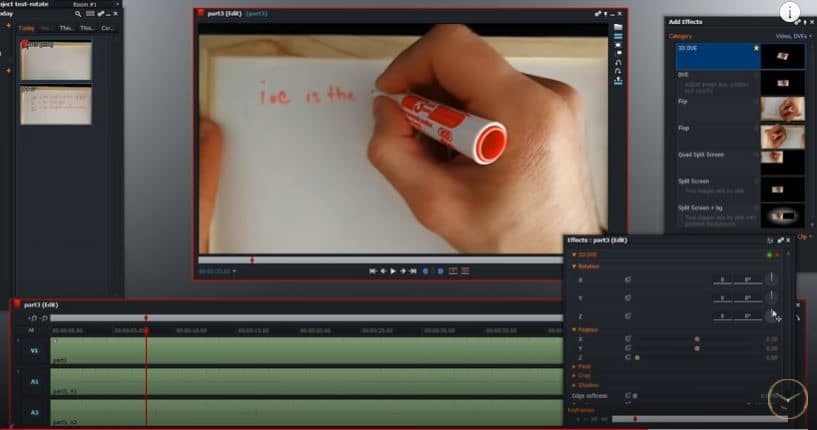
Task: Toggle 3D DVE effect enabled green light
Action: point(769,255)
